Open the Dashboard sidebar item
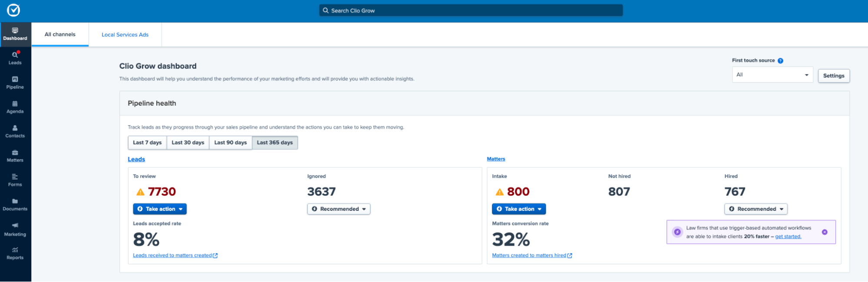868x282 pixels. (15, 34)
